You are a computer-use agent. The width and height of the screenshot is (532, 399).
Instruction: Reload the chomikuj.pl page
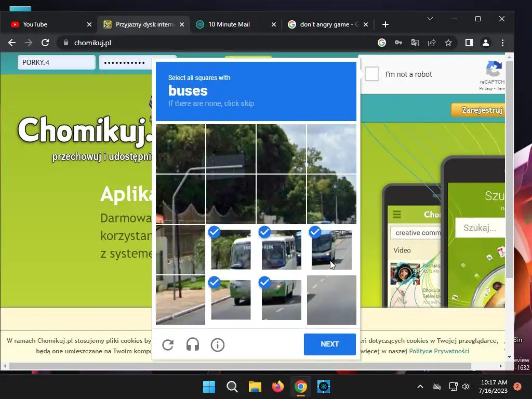[45, 43]
